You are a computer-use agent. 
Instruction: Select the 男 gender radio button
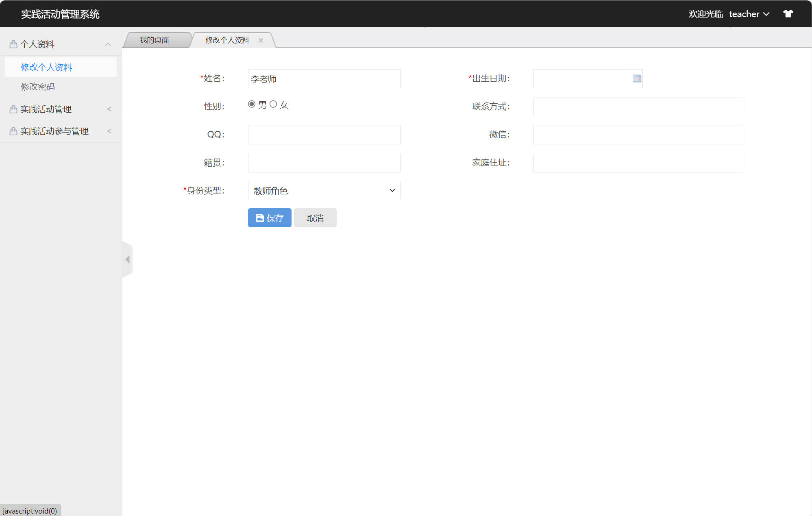coord(252,104)
